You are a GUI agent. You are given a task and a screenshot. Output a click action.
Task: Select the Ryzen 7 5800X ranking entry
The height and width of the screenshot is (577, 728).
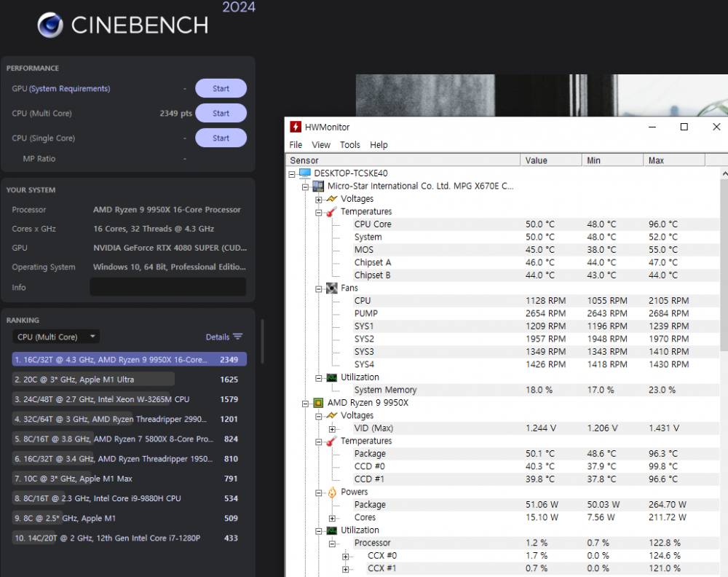point(129,439)
